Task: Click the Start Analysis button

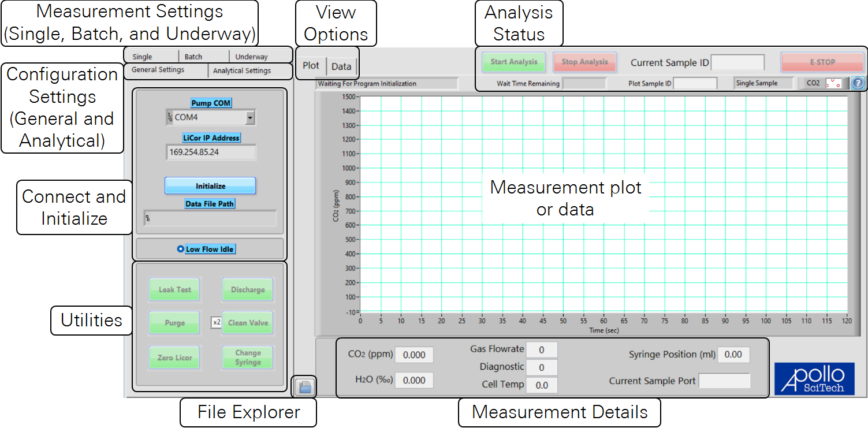Action: 514,62
